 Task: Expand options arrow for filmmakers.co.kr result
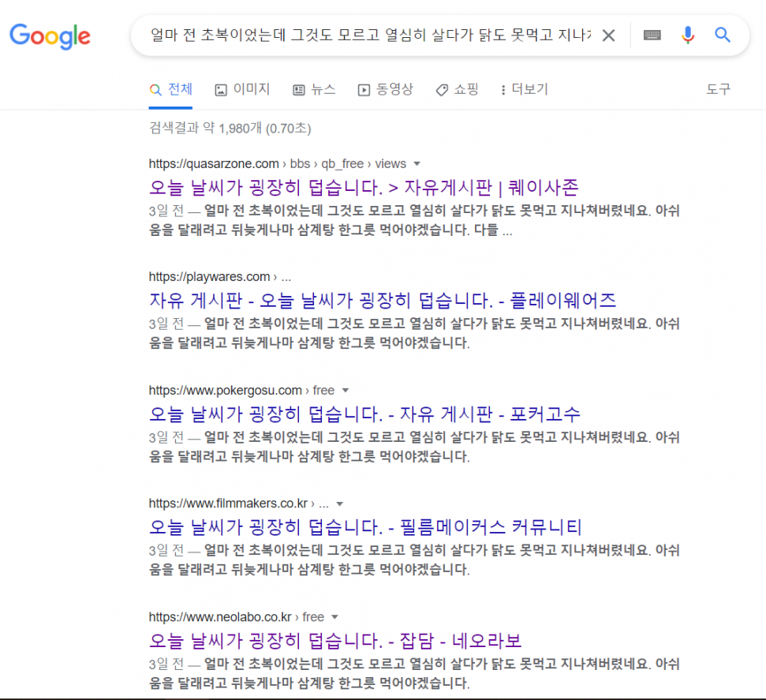pyautogui.click(x=339, y=504)
